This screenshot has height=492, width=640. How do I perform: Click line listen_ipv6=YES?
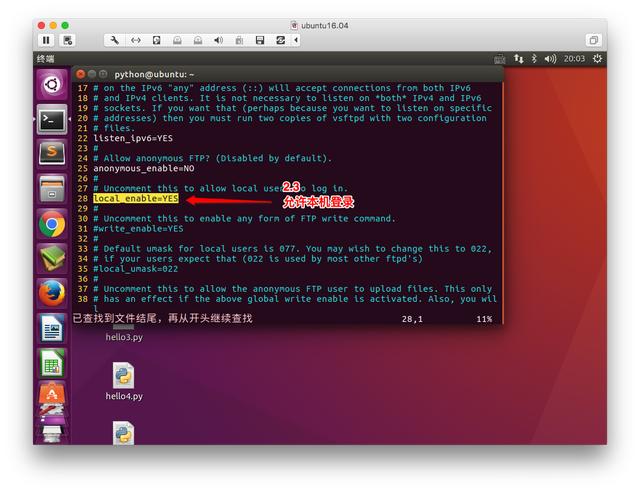tap(133, 138)
